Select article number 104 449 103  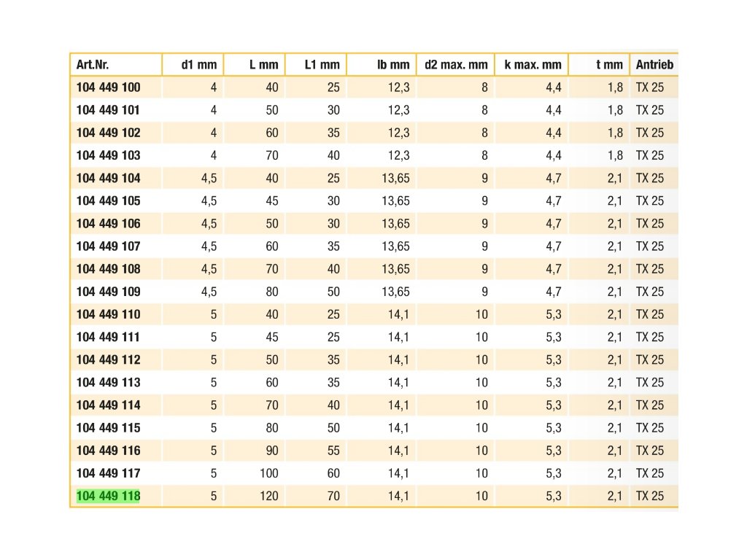point(108,155)
